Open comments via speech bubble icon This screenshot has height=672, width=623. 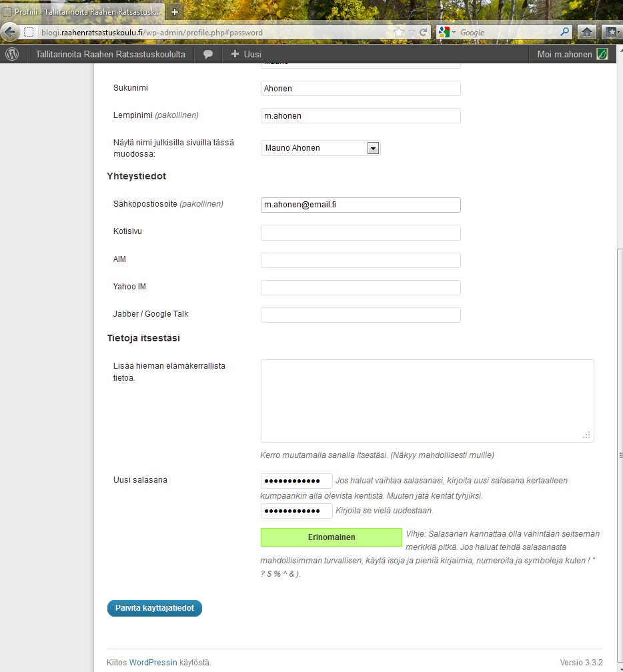(x=208, y=55)
